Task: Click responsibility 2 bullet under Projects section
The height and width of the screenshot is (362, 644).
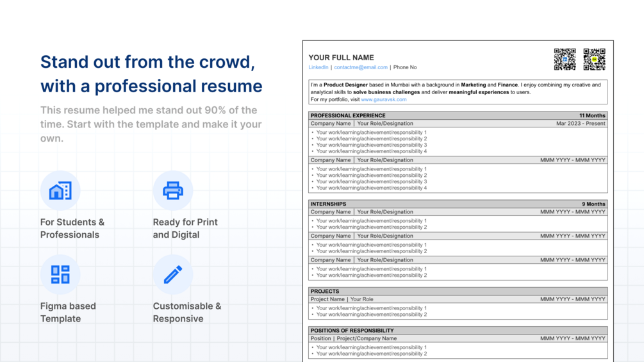Action: point(371,315)
